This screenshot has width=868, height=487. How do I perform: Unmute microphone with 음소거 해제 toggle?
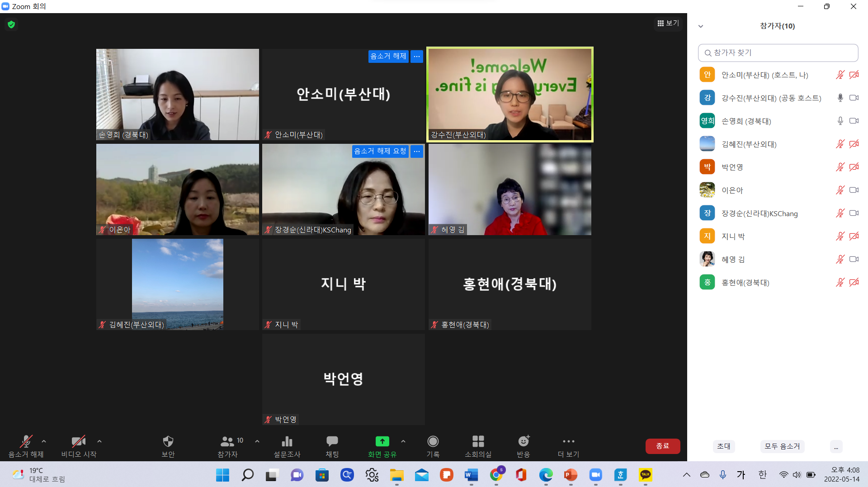pyautogui.click(x=26, y=441)
